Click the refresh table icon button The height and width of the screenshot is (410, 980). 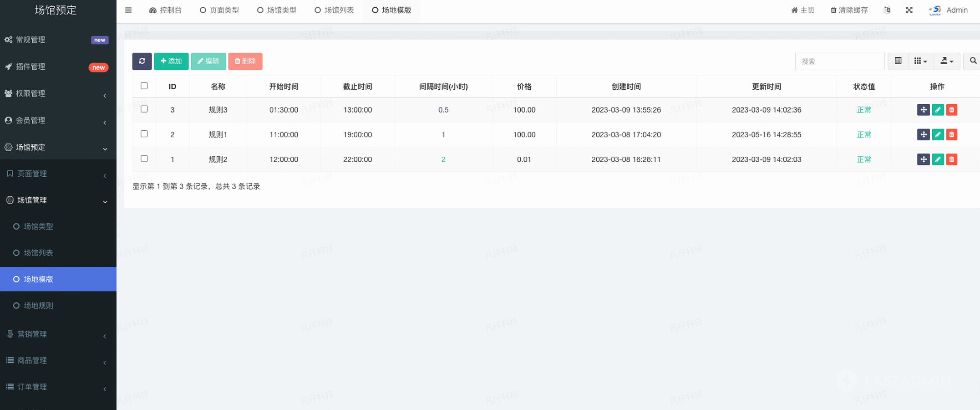142,61
